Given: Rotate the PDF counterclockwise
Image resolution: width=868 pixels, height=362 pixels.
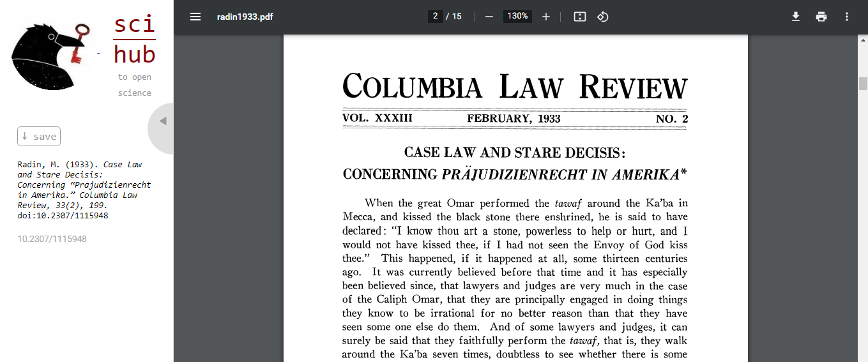Looking at the screenshot, I should [603, 17].
